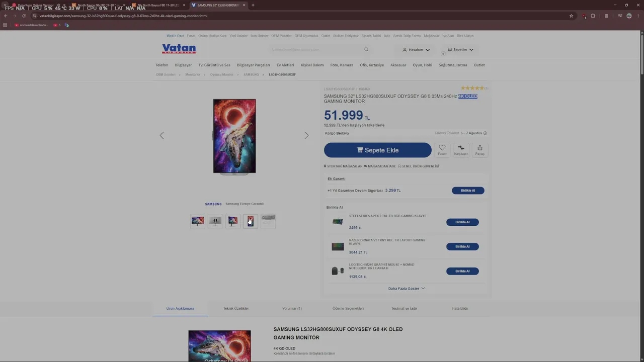
Task: Open the bookmarks bar apps grid icon
Action: pyautogui.click(x=5, y=25)
